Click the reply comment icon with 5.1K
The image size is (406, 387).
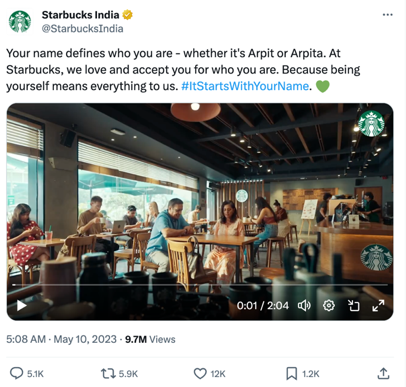(x=17, y=373)
